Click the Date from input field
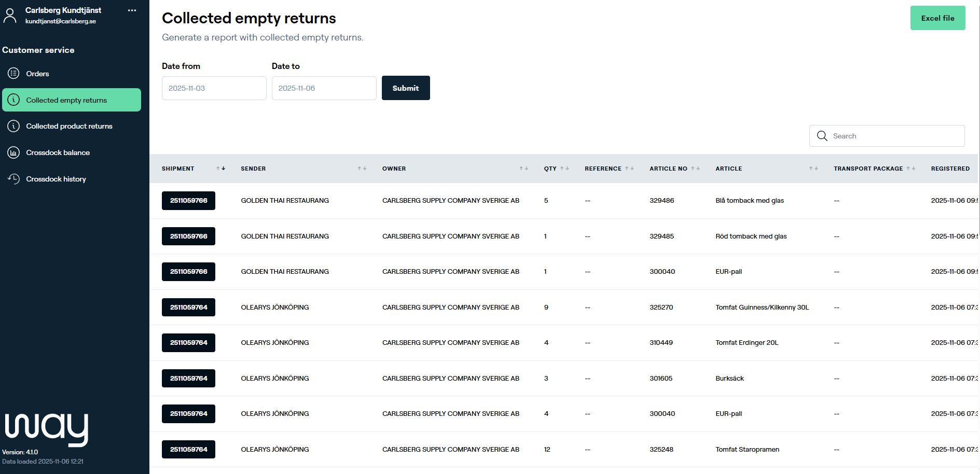Screen dimensions: 980x474 pyautogui.click(x=214, y=88)
